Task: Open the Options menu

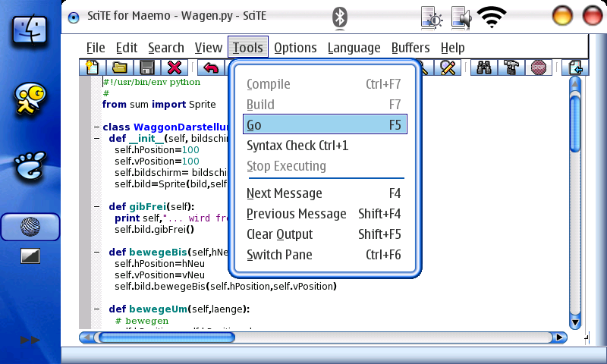Action: (295, 48)
